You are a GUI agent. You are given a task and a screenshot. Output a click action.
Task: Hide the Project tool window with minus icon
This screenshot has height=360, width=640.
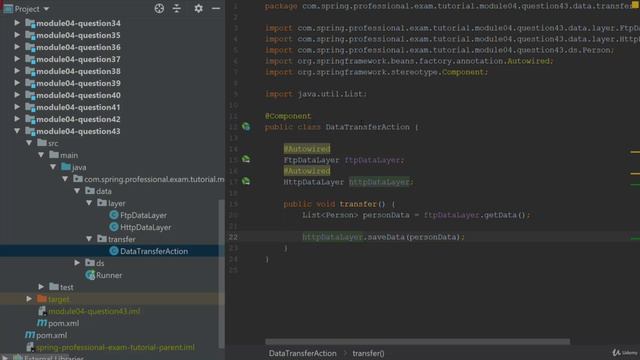click(x=216, y=8)
